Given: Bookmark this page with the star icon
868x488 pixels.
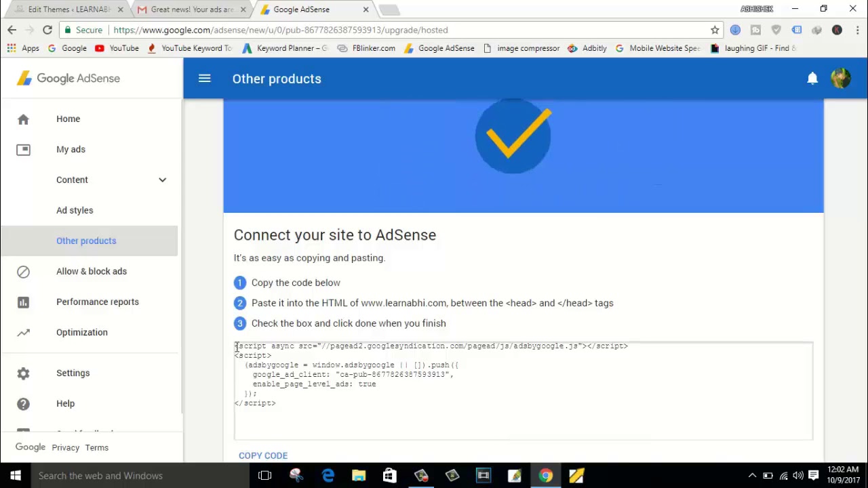Looking at the screenshot, I should point(715,30).
